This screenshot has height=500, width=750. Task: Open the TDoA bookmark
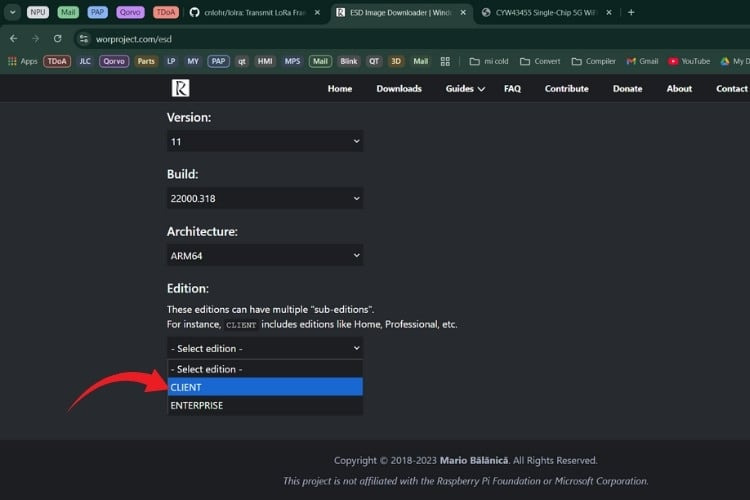[57, 61]
